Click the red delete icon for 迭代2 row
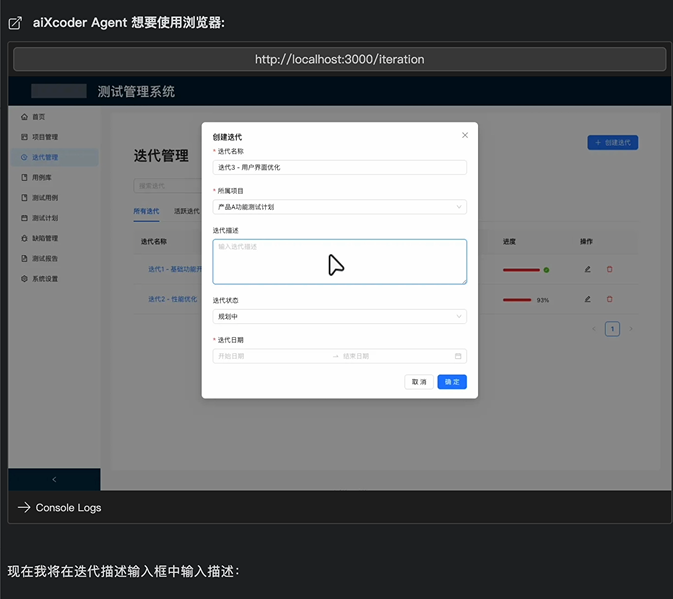 pyautogui.click(x=610, y=299)
